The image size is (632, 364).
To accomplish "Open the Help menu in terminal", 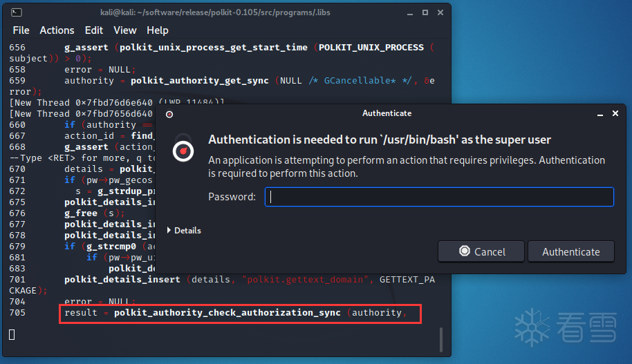I will [157, 30].
